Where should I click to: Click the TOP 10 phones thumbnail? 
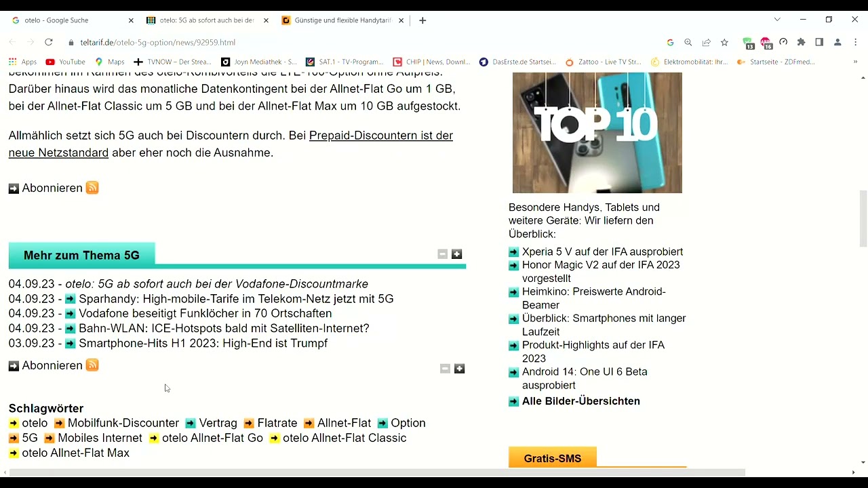coord(597,133)
